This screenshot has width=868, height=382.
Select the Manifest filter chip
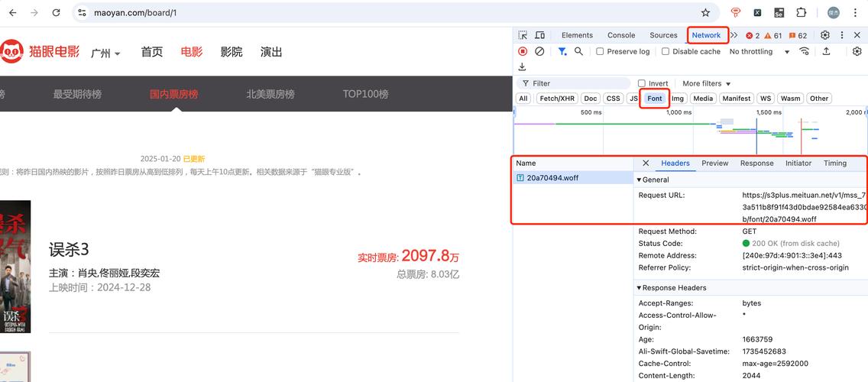tap(737, 99)
